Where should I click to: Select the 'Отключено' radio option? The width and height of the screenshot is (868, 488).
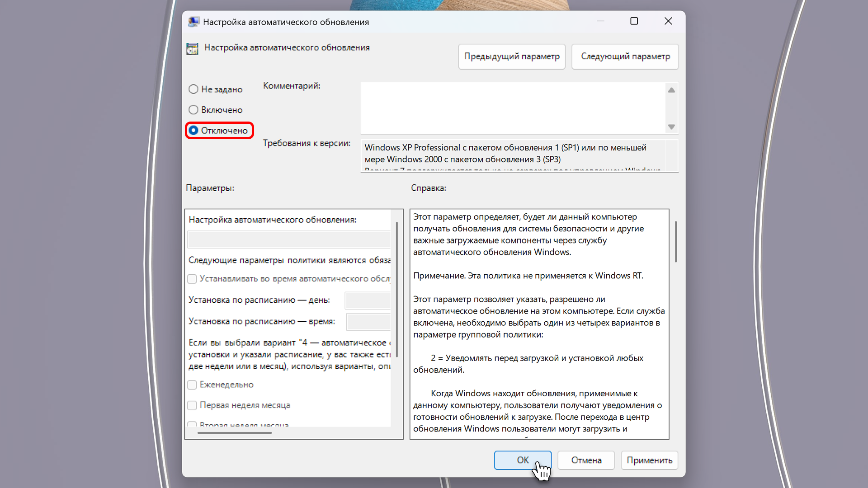193,131
